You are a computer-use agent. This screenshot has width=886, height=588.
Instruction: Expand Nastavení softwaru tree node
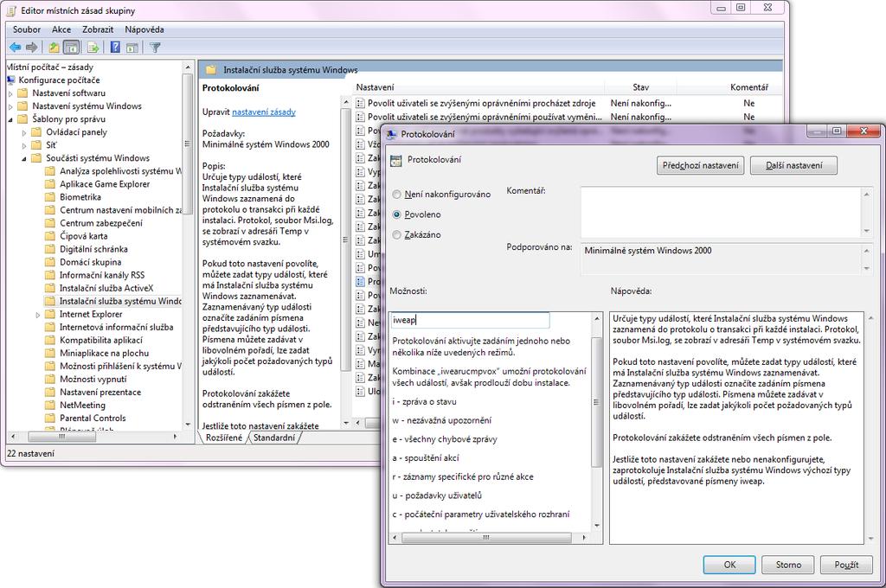[10, 93]
